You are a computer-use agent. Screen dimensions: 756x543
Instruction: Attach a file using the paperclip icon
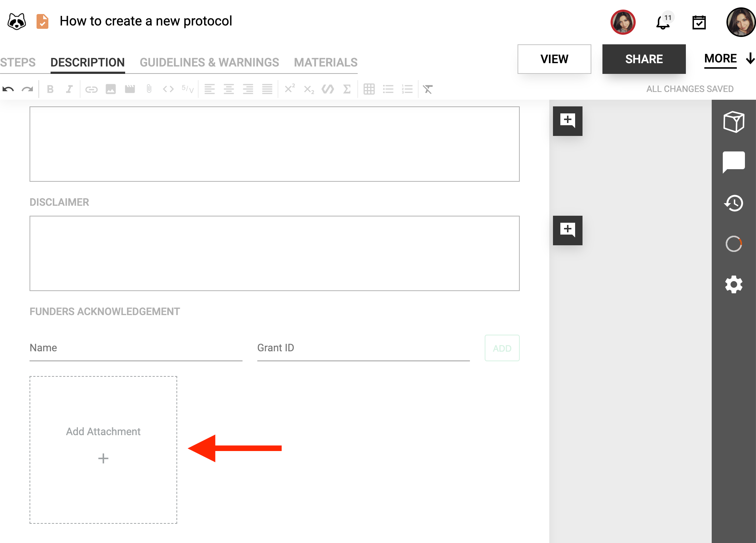coord(149,89)
